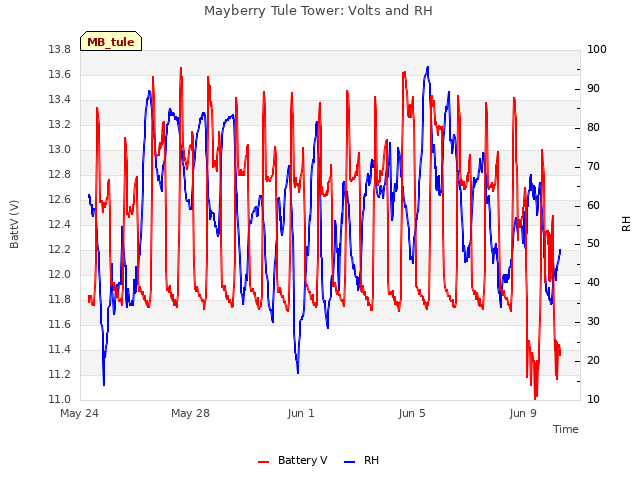Click the 70 RH tick label
This screenshot has height=480, width=640.
click(x=593, y=167)
